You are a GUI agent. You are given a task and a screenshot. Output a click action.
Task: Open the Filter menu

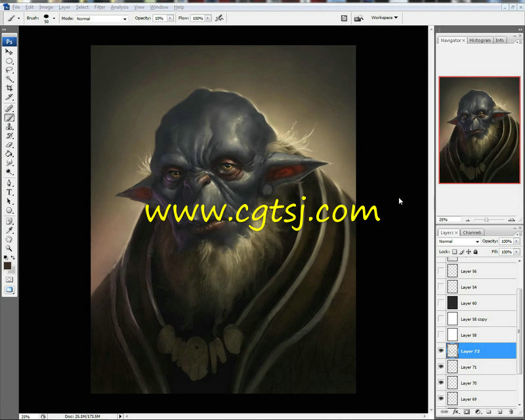[100, 7]
